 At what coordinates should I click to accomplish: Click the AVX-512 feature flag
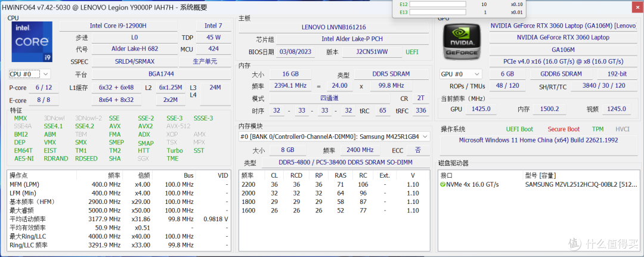click(x=179, y=126)
